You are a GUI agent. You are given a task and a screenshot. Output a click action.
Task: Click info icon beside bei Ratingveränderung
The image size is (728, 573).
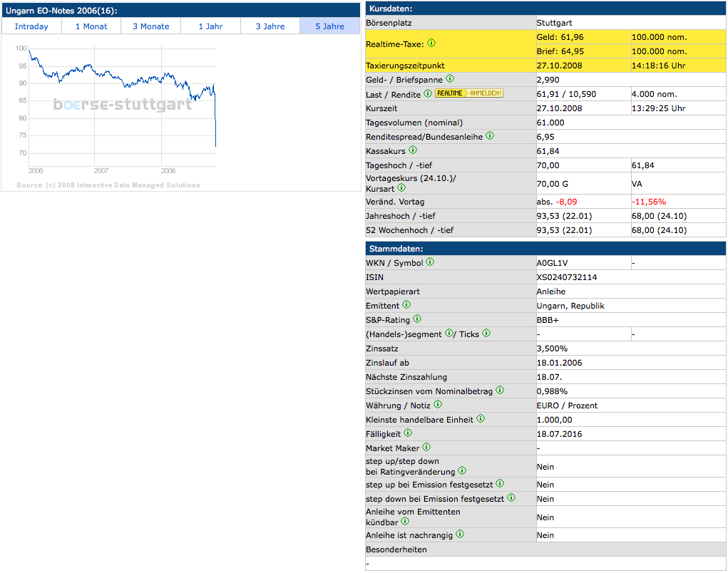(462, 470)
